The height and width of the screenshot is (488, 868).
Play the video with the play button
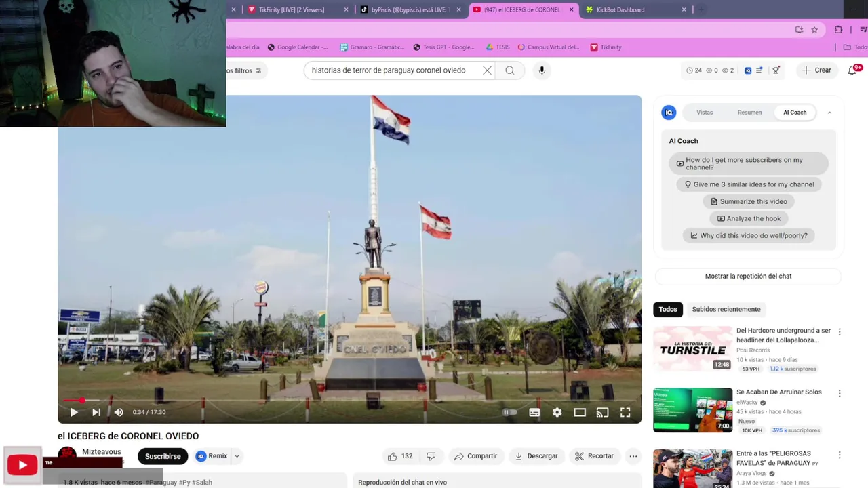(74, 412)
